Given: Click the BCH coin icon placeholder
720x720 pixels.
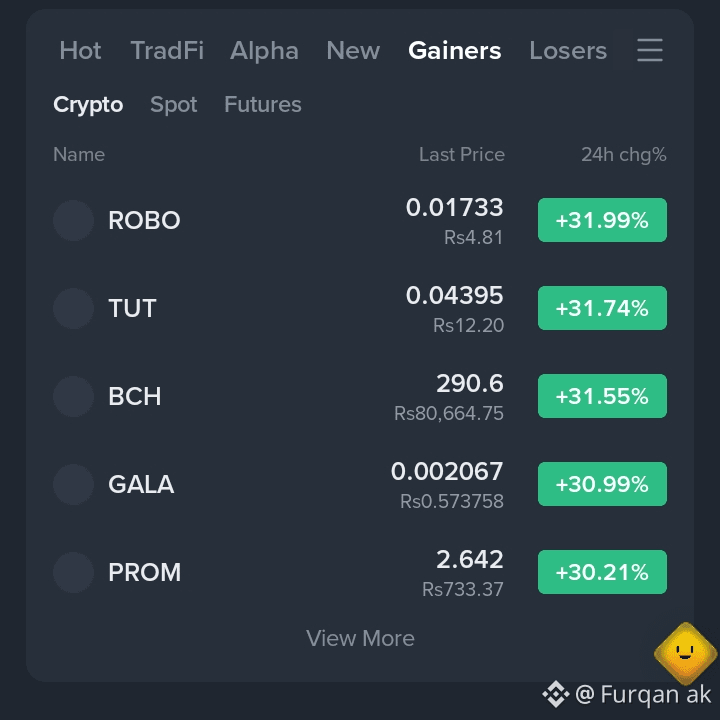Looking at the screenshot, I should coord(73,396).
